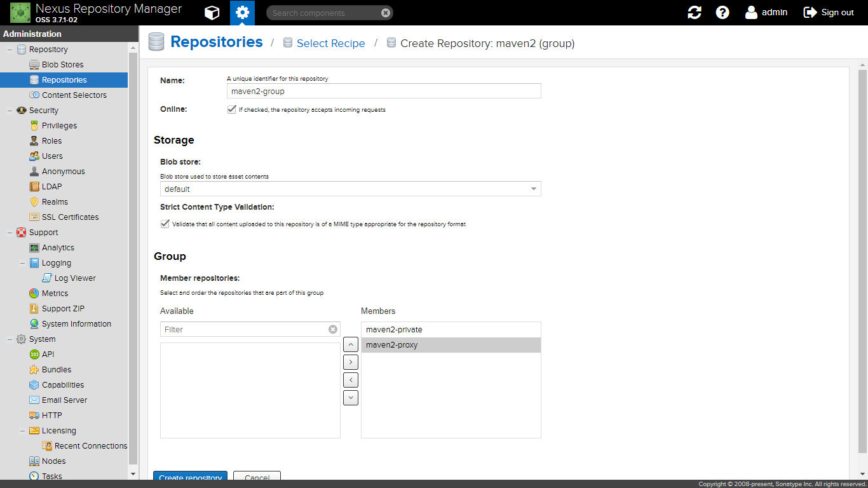The height and width of the screenshot is (488, 868).
Task: Move selected member up
Action: click(x=350, y=344)
